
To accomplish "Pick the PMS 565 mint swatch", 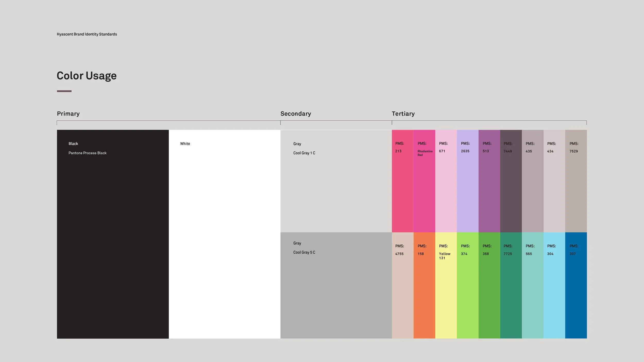I will coord(533,285).
